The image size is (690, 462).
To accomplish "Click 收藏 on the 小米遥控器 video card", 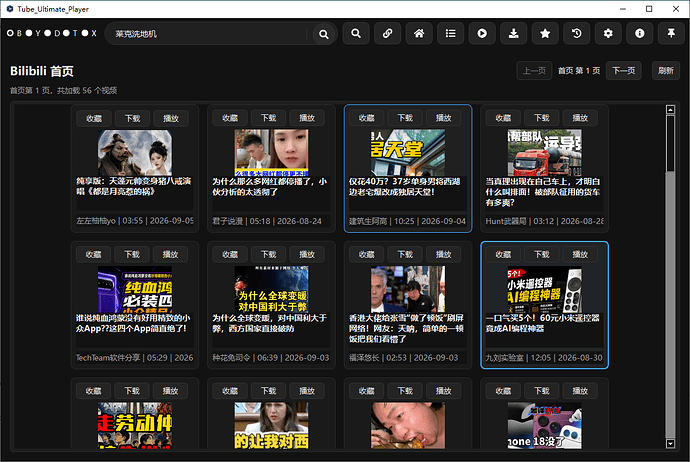I will click(x=503, y=254).
